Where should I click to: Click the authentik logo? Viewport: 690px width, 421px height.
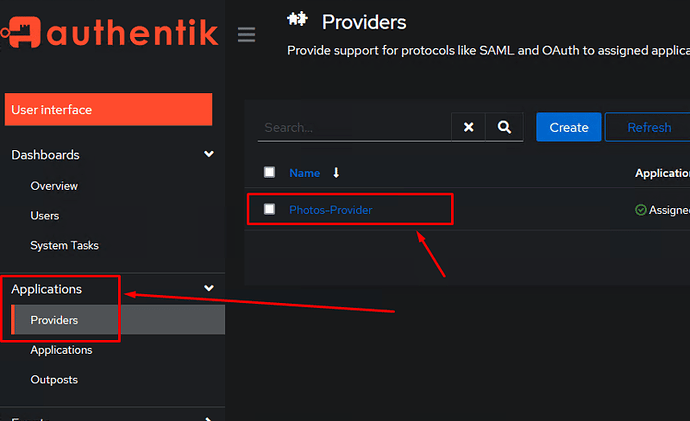[109, 32]
